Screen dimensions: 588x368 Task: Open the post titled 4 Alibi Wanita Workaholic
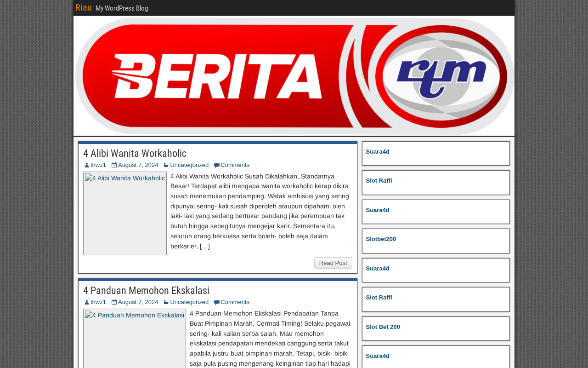pos(135,154)
